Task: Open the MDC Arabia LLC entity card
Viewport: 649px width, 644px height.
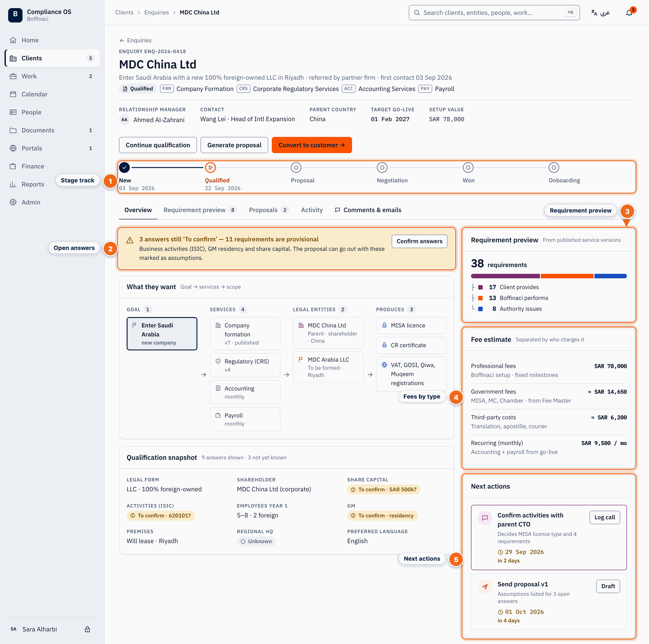Action: pos(328,367)
